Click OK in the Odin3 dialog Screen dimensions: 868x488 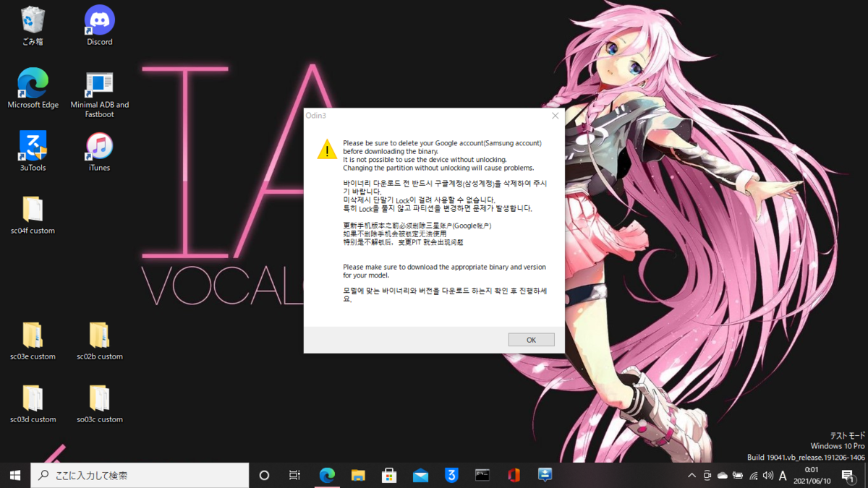[x=531, y=340]
